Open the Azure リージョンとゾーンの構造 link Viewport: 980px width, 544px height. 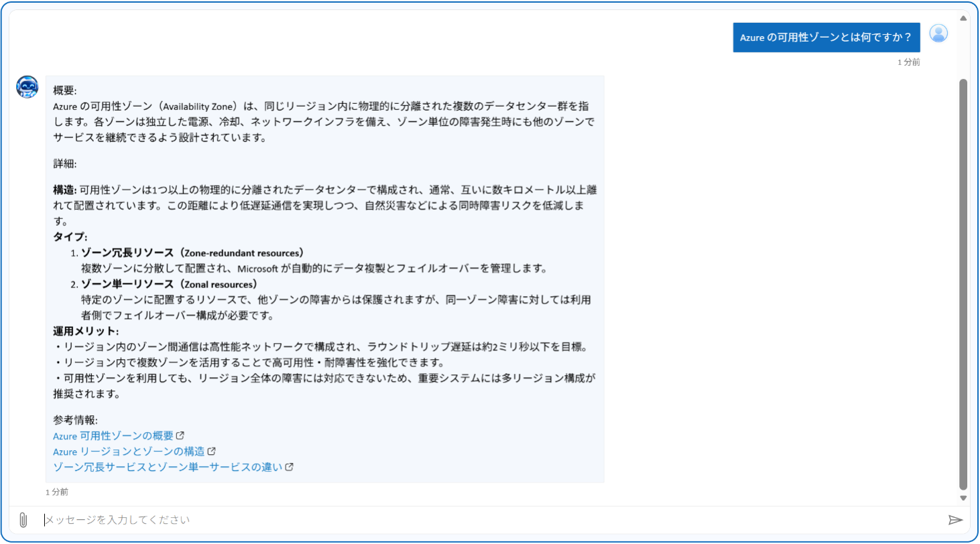tap(129, 452)
